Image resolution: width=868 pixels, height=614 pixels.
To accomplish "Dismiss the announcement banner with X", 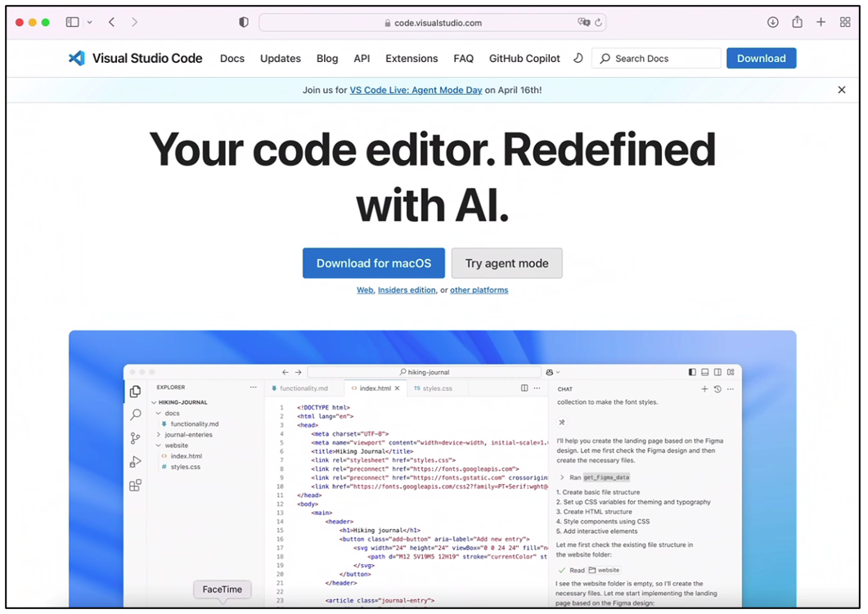I will click(x=842, y=90).
